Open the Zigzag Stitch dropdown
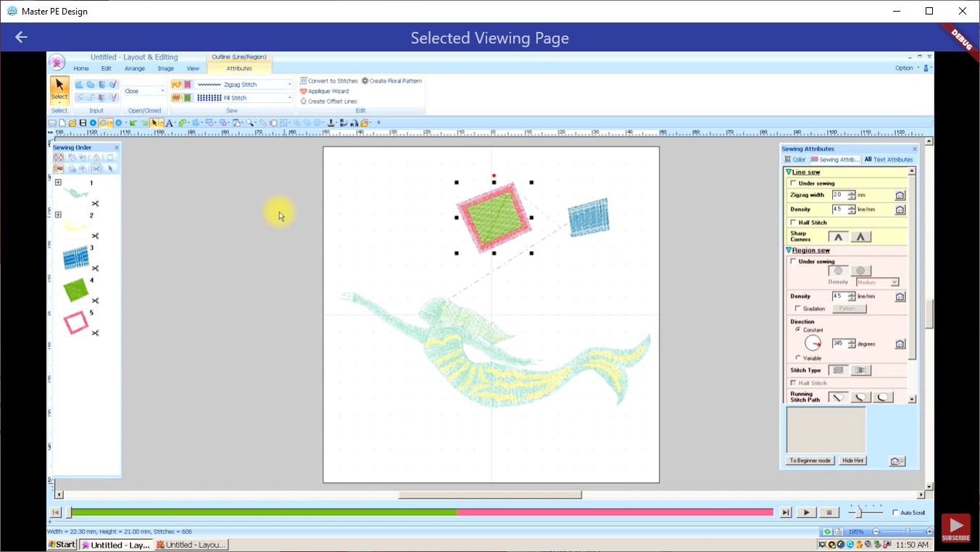The image size is (980, 552). [291, 84]
